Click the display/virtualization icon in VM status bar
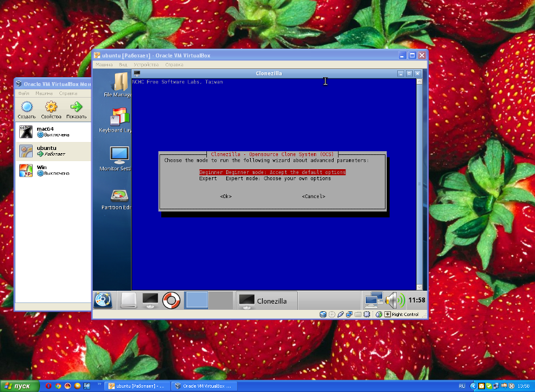This screenshot has width=535, height=392. [367, 314]
